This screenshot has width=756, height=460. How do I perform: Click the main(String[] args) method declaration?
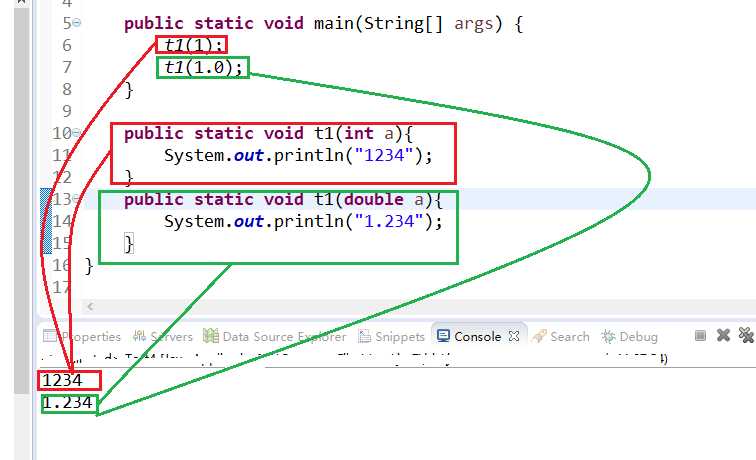click(323, 23)
